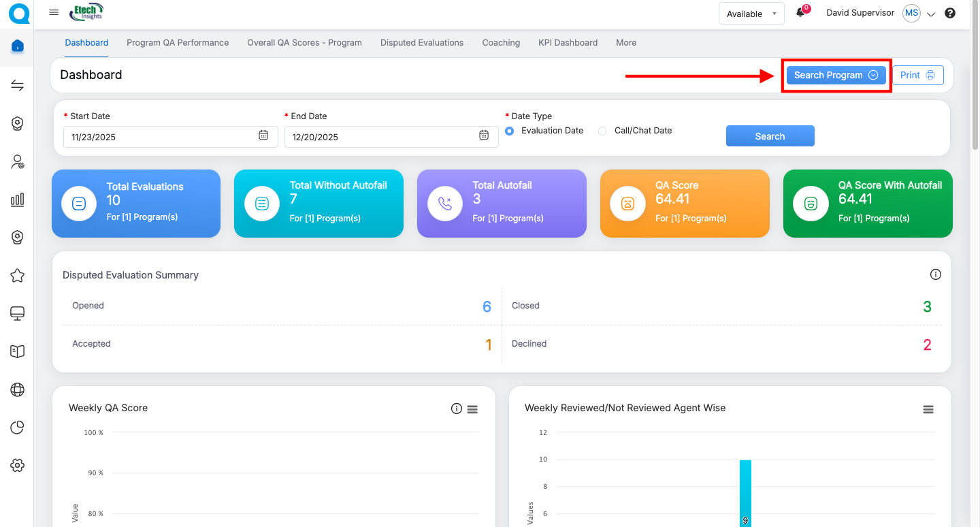Viewport: 980px width, 527px height.
Task: Click the help question mark icon
Action: click(x=950, y=13)
